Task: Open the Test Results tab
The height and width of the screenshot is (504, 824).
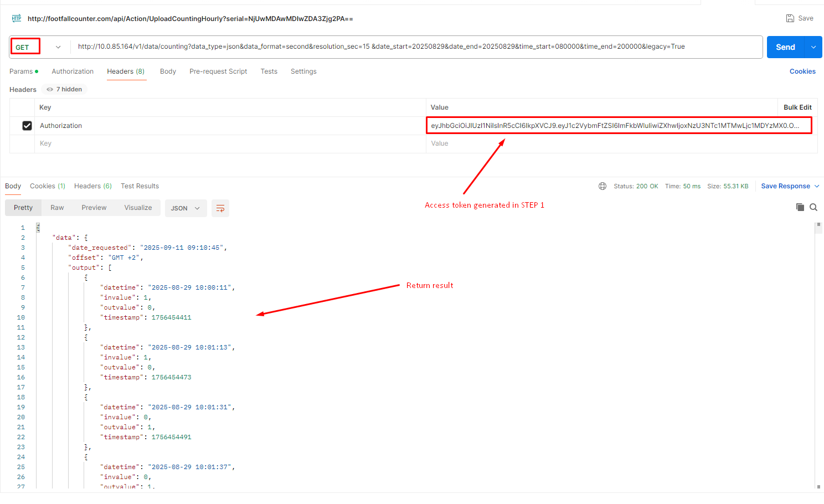Action: pos(140,186)
